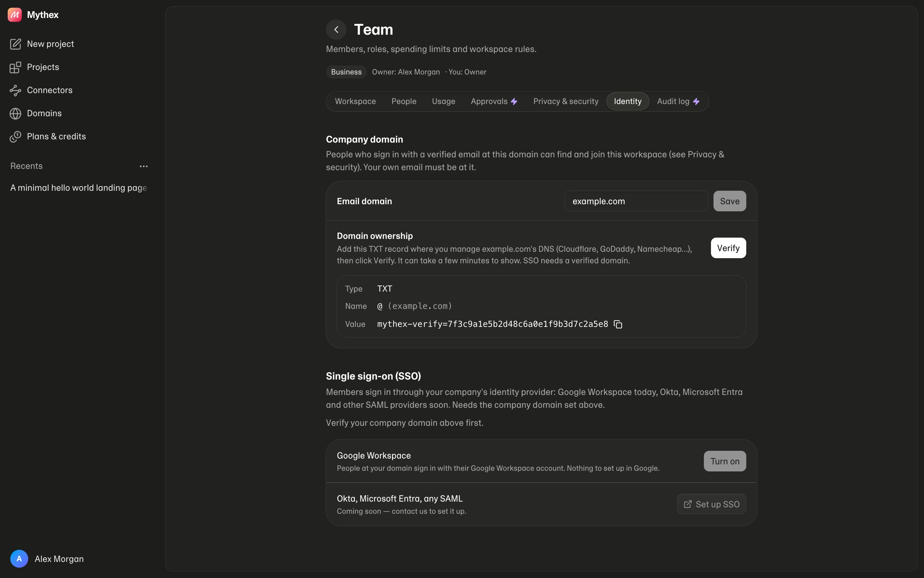This screenshot has width=924, height=578.
Task: Click the New project pencil icon
Action: (15, 44)
